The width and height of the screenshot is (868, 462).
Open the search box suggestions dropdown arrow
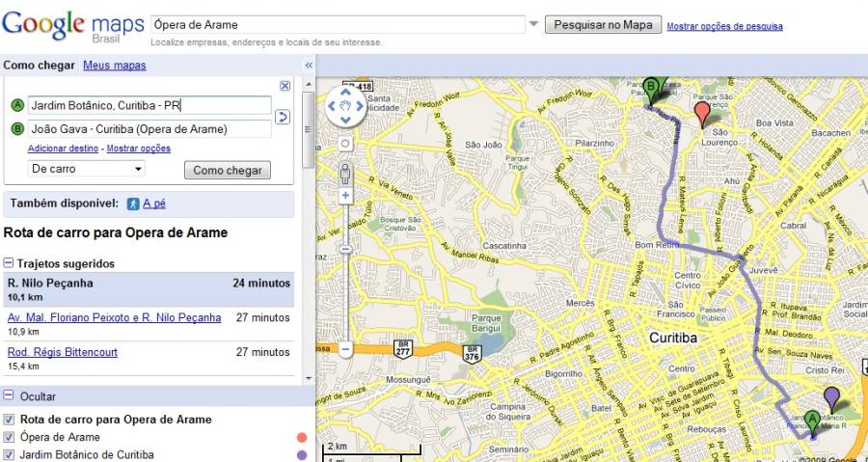pos(533,24)
